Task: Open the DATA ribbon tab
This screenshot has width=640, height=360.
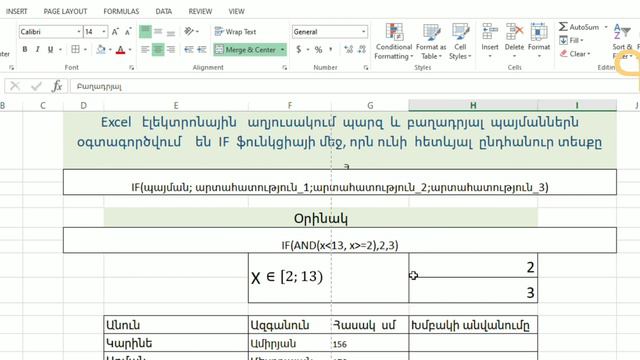Action: tap(164, 11)
